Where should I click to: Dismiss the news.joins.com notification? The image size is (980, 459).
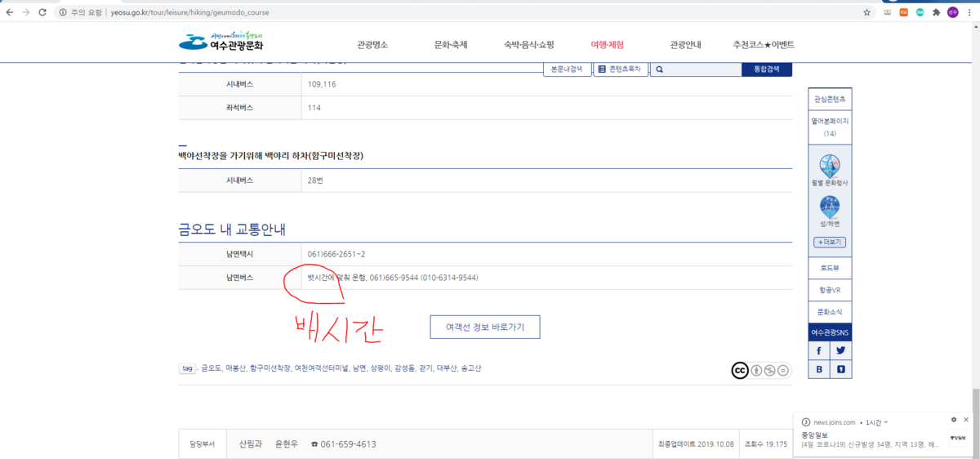967,420
